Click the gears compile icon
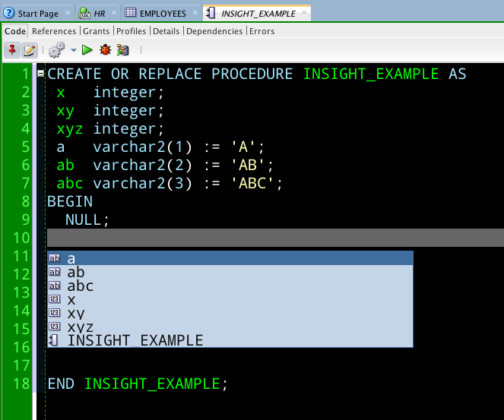The image size is (504, 420). [x=56, y=50]
